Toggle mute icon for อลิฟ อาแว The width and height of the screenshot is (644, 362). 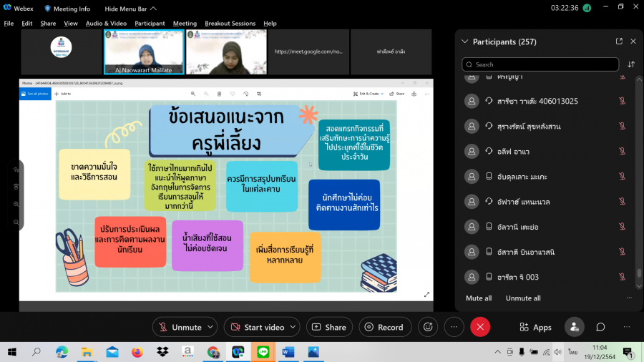(x=622, y=151)
